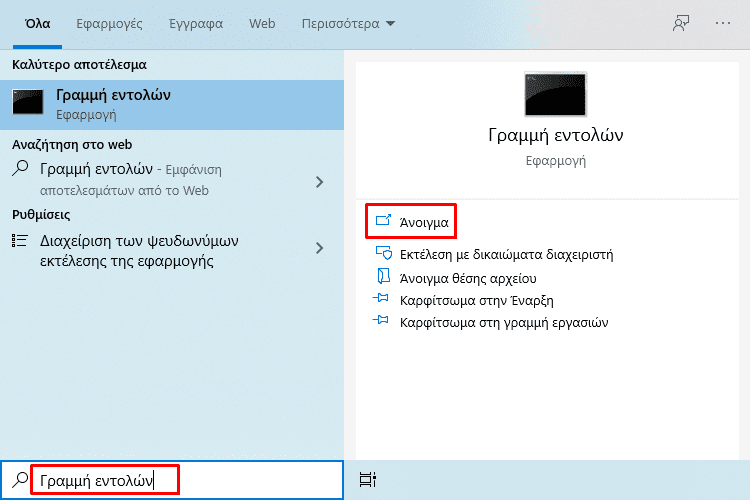The height and width of the screenshot is (500, 750).
Task: Click the Command Prompt icon in best result
Action: (28, 101)
